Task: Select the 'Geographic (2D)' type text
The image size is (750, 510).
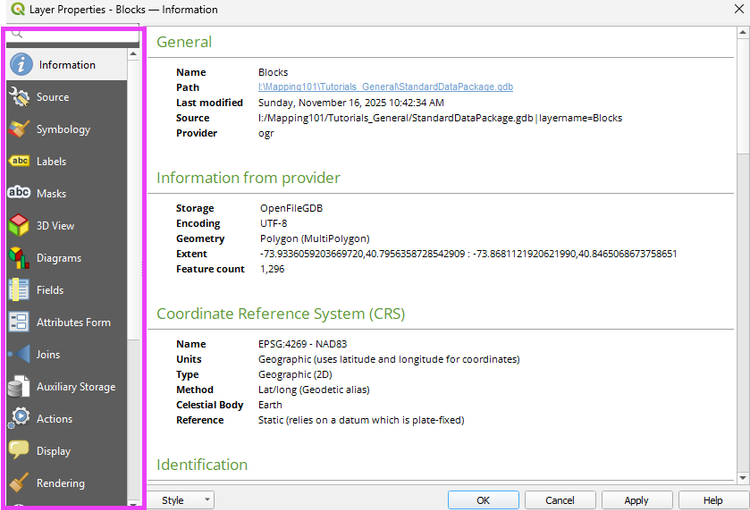Action: [x=295, y=375]
